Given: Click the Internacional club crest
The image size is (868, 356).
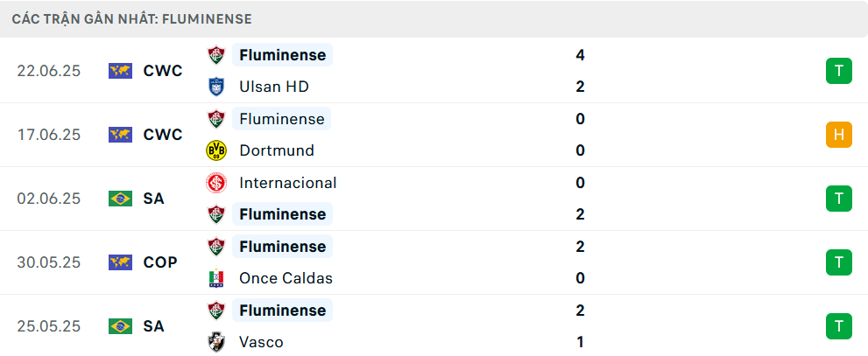Looking at the screenshot, I should (215, 183).
